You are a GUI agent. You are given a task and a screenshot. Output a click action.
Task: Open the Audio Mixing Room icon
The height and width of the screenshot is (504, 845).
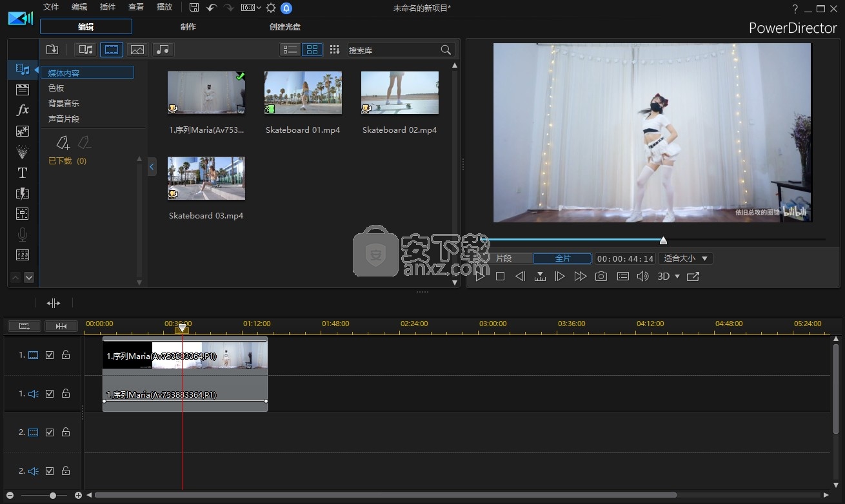(x=23, y=214)
